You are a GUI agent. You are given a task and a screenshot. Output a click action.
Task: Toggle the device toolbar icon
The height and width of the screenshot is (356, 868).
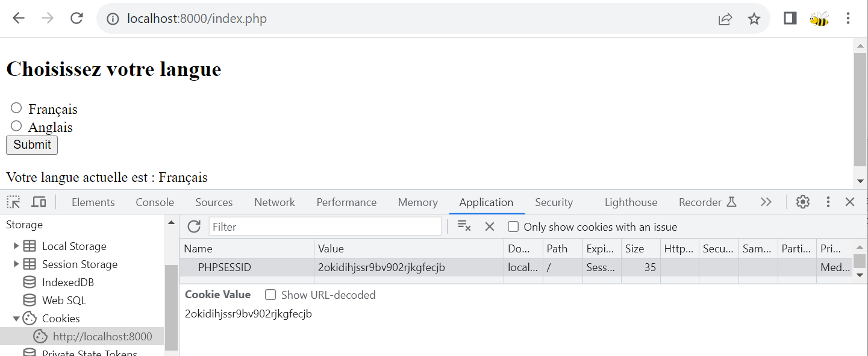click(39, 202)
